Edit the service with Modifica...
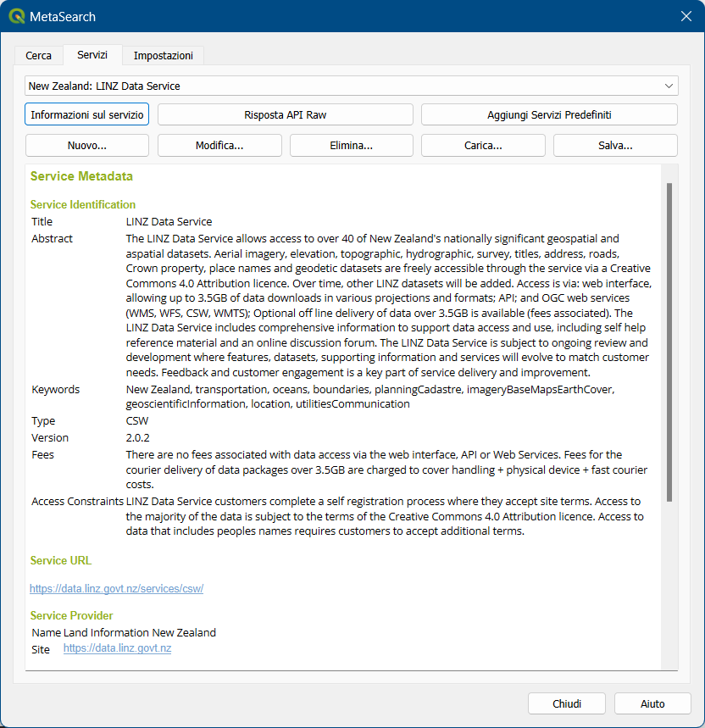The height and width of the screenshot is (728, 705). click(219, 145)
